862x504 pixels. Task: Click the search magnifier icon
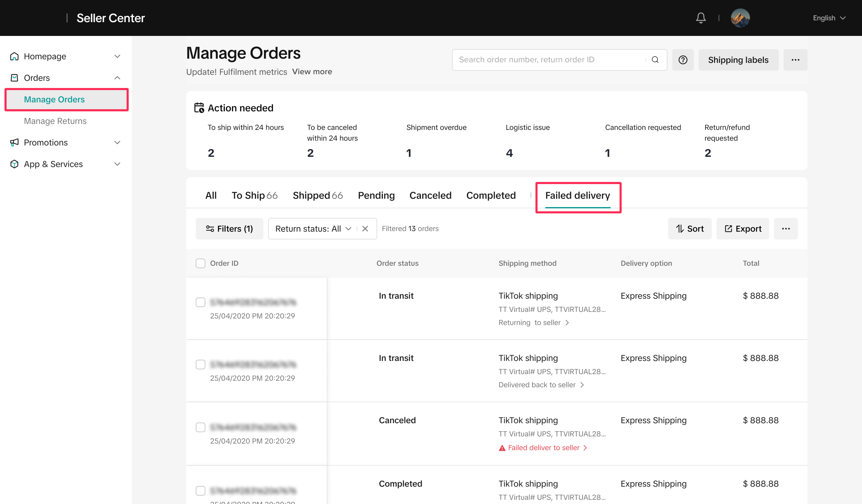pos(655,60)
